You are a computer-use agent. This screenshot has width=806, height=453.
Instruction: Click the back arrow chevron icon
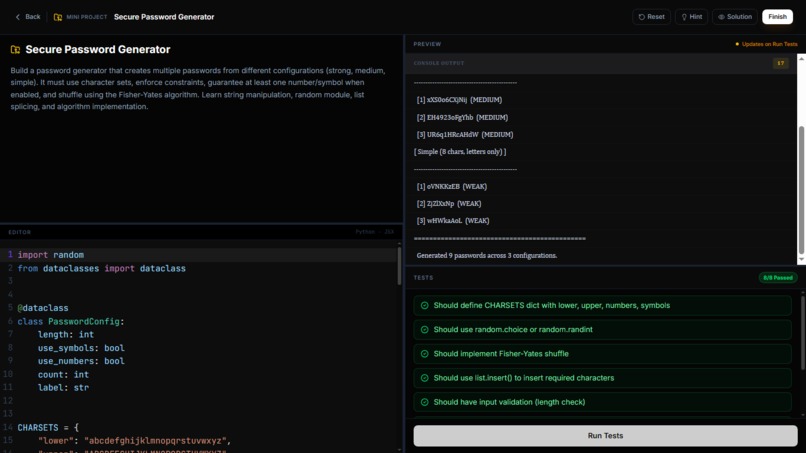pos(17,17)
